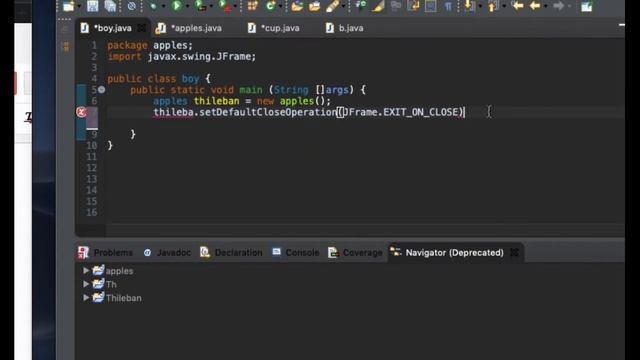
Task: Toggle Block Selection mode
Action: 431,6
